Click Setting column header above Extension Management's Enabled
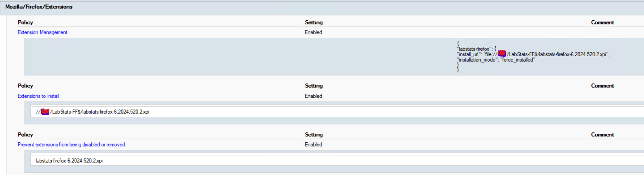The image size is (644, 175). (x=314, y=22)
